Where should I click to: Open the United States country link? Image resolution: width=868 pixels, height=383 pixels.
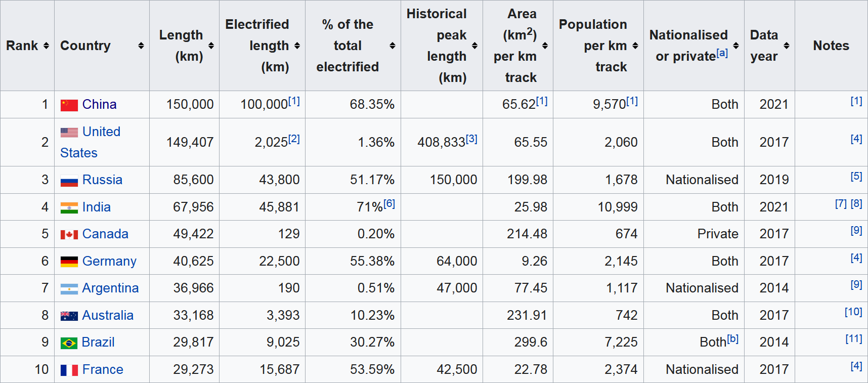91,142
